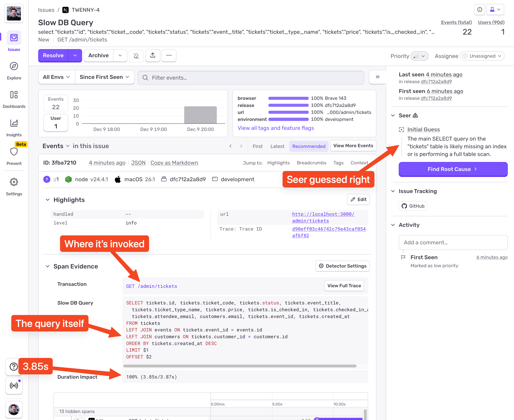514x420 pixels.
Task: Jump to the Breadcrumbs section
Action: click(311, 163)
